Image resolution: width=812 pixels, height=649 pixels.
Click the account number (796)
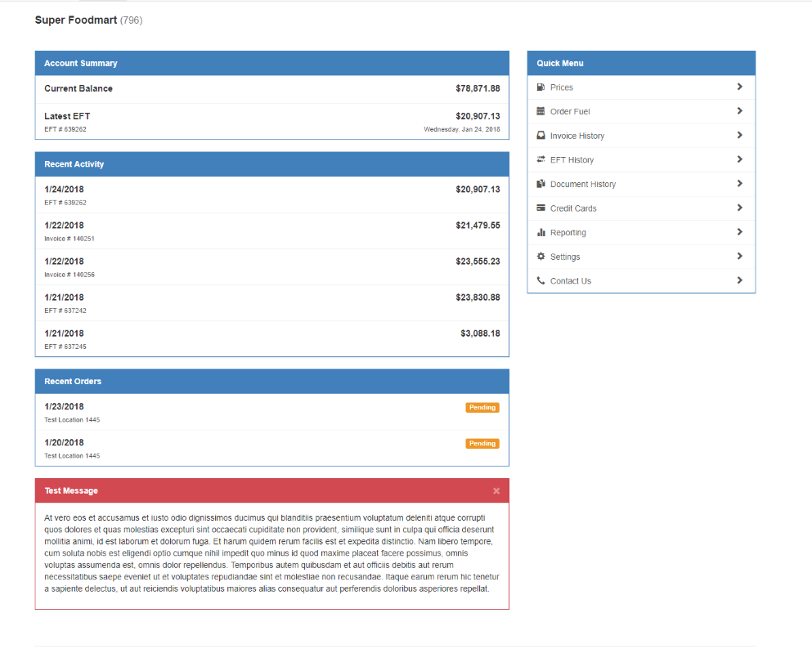coord(131,20)
